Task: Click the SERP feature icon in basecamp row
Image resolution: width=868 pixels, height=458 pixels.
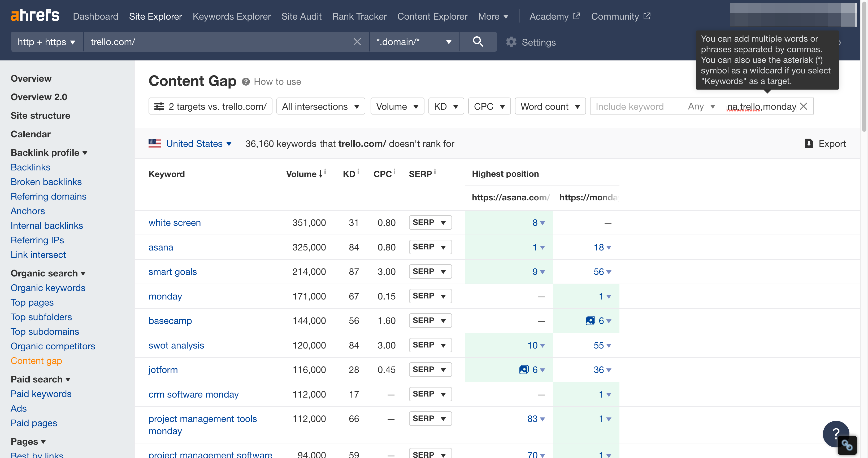Action: tap(590, 321)
